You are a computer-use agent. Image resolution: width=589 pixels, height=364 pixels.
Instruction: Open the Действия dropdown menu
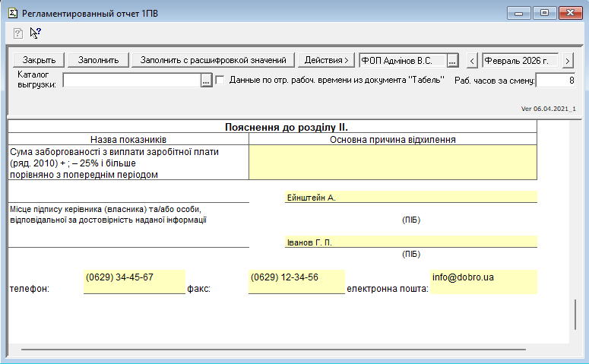(326, 60)
